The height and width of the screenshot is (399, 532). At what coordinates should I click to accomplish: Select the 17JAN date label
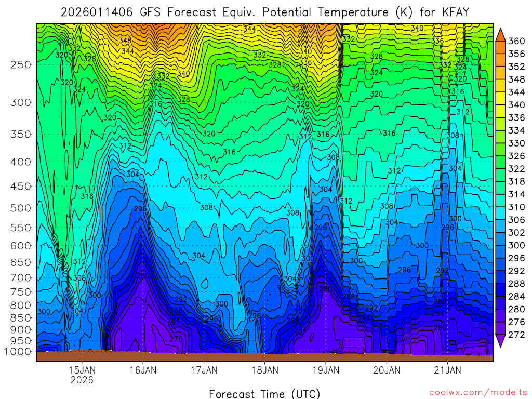[x=204, y=370]
